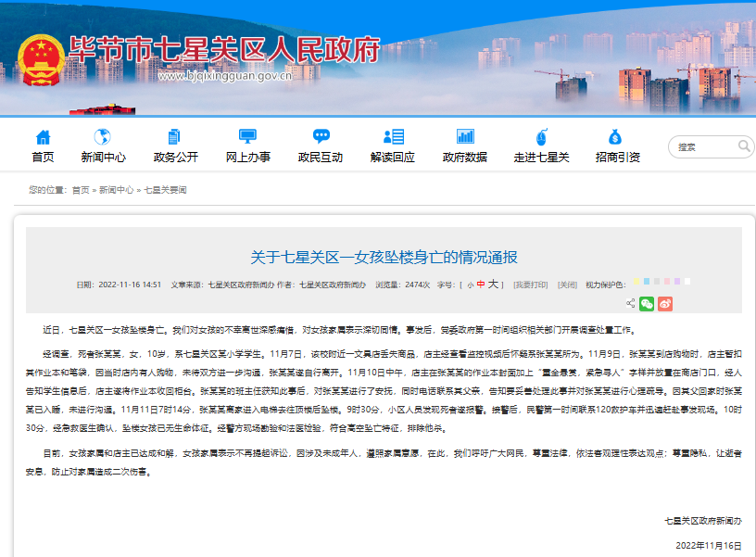Set font size to 中 (medium)
The height and width of the screenshot is (557, 756).
[481, 285]
